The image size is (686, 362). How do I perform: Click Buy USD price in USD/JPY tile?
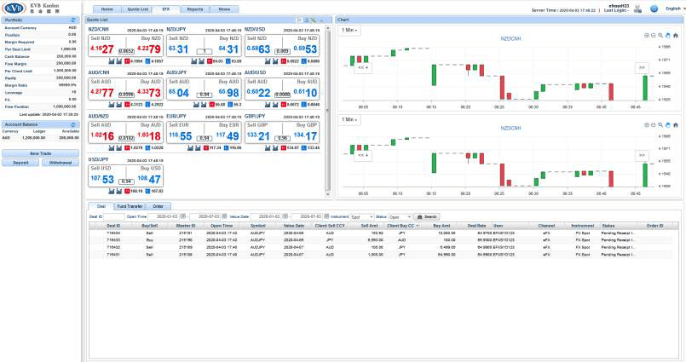(149, 179)
